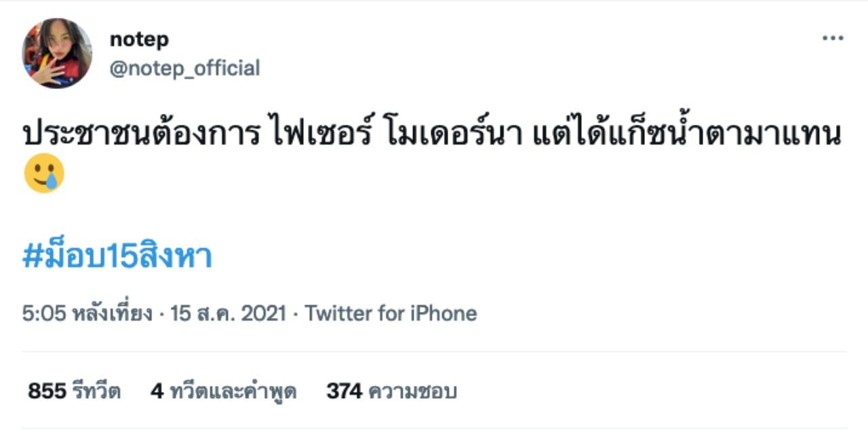Click the 374 likes count number
This screenshot has height=430, width=868.
click(344, 391)
